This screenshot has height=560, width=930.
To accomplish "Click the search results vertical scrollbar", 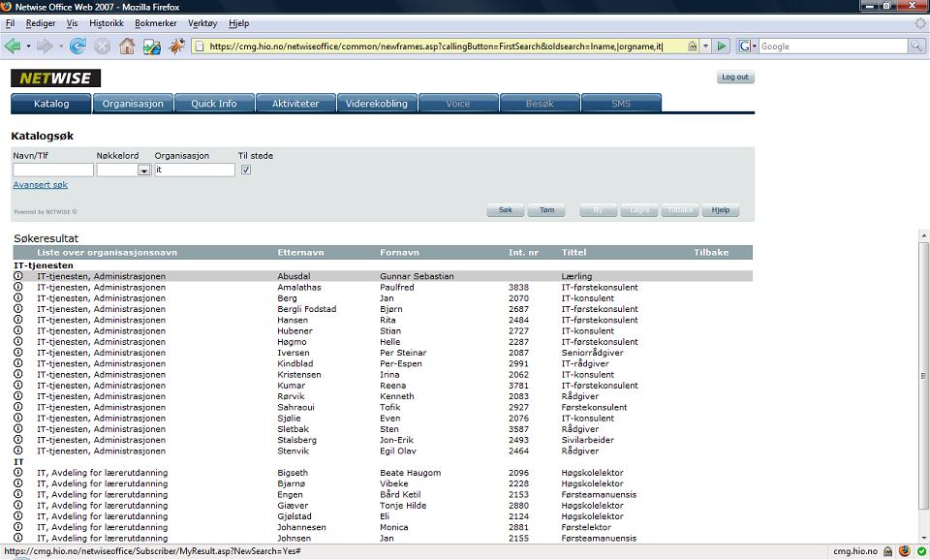I will (923, 376).
